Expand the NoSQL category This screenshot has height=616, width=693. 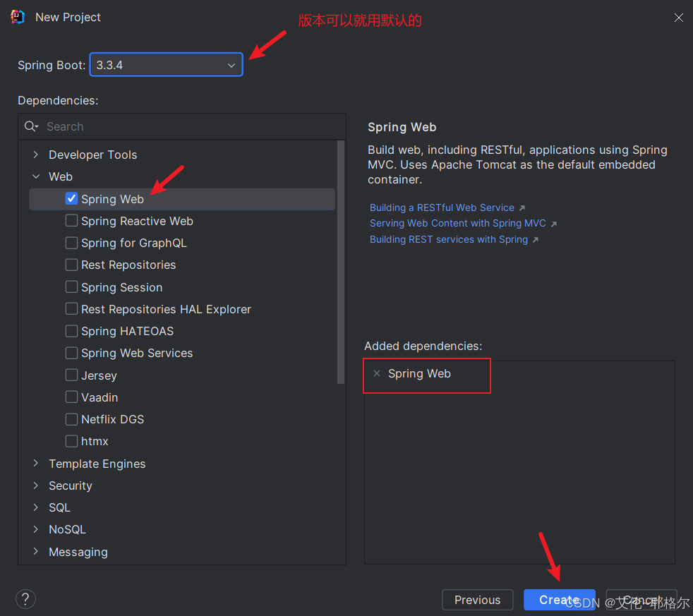(36, 529)
